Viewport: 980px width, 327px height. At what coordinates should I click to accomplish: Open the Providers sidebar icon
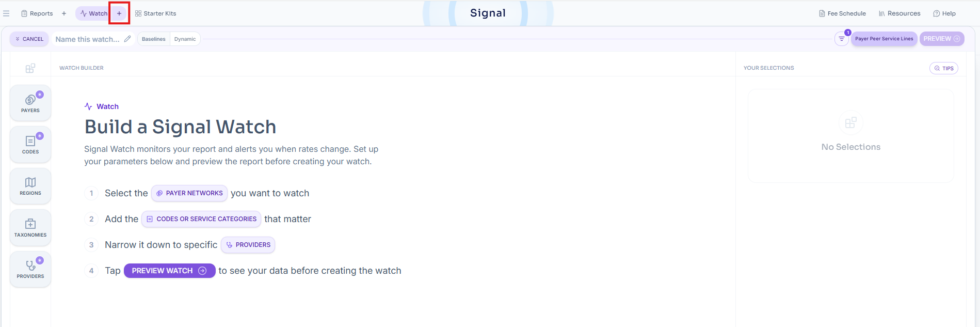pos(30,269)
